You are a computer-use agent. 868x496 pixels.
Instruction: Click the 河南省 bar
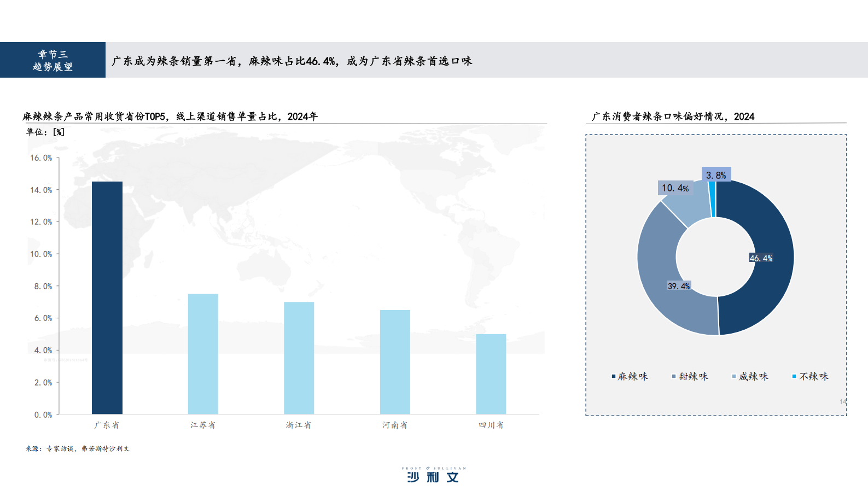(395, 361)
